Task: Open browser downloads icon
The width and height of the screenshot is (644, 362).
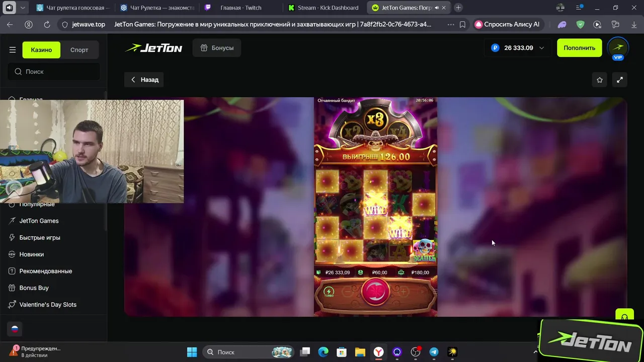Action: (x=633, y=24)
